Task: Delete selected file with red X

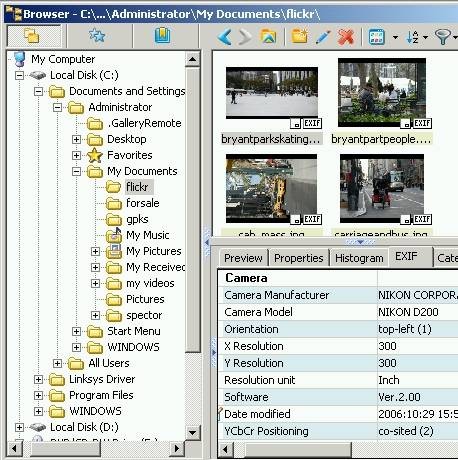Action: click(346, 37)
